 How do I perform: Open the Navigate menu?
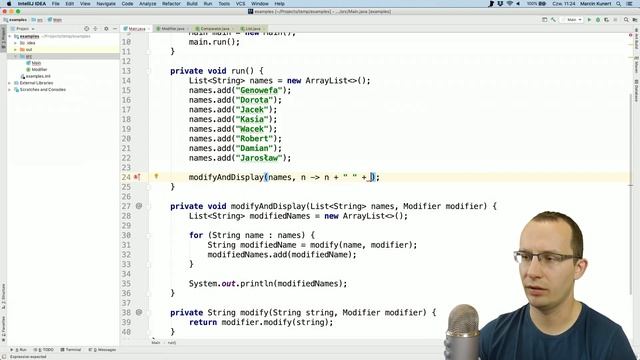click(x=106, y=4)
